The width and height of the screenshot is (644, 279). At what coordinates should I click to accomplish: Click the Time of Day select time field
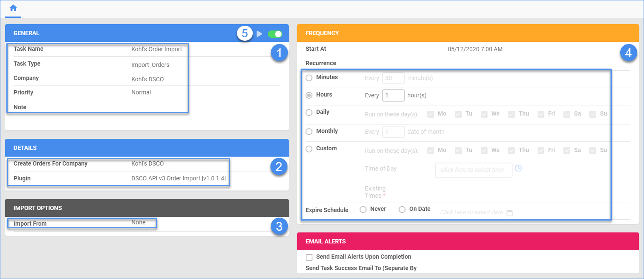[474, 170]
